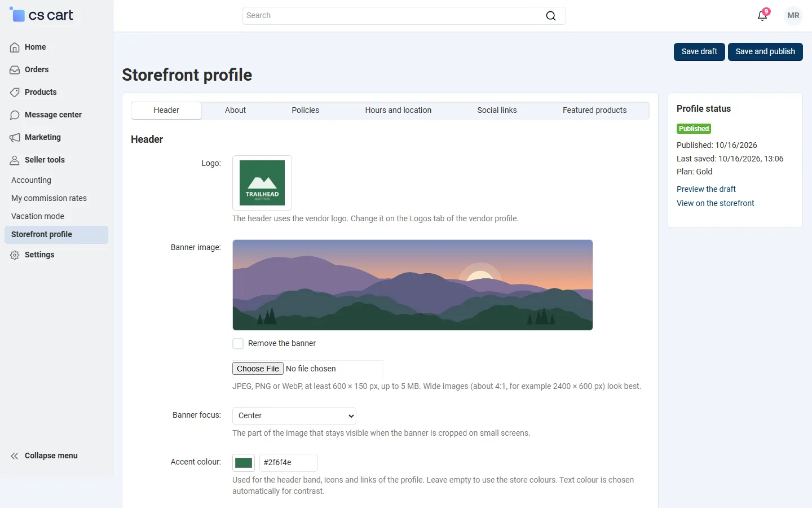Screen dimensions: 812x508
Task: Click the accent colour swatch
Action: pyautogui.click(x=244, y=463)
